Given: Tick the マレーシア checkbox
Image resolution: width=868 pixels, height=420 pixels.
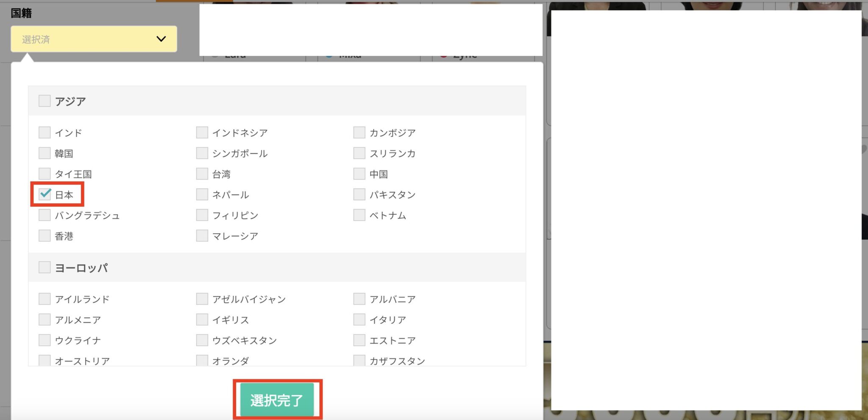Looking at the screenshot, I should click(202, 236).
